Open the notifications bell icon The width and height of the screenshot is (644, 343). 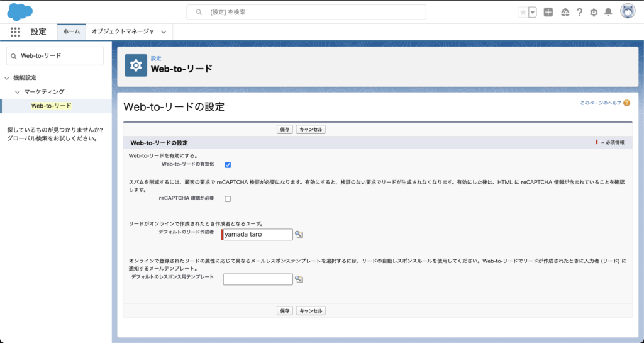coord(608,13)
